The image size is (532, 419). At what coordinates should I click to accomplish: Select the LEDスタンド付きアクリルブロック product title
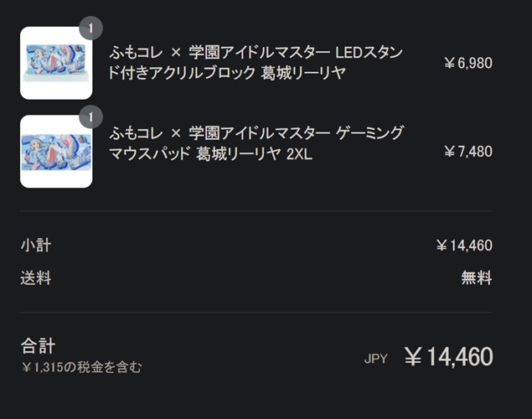pos(256,63)
